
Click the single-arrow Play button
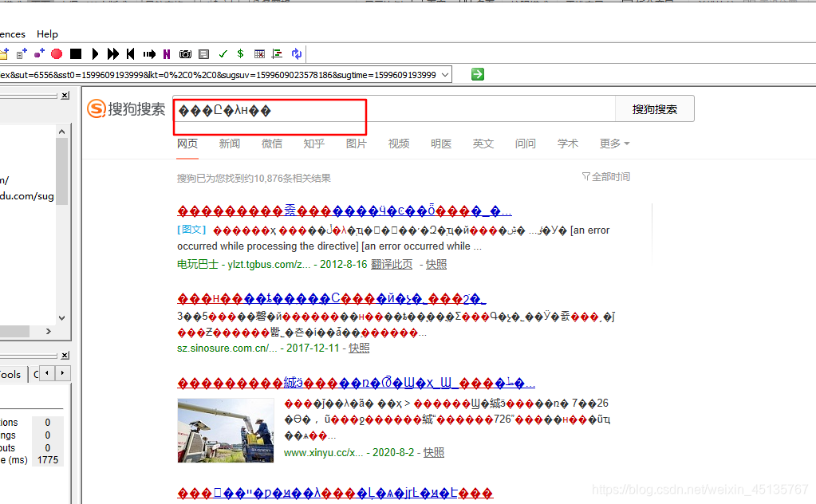95,53
